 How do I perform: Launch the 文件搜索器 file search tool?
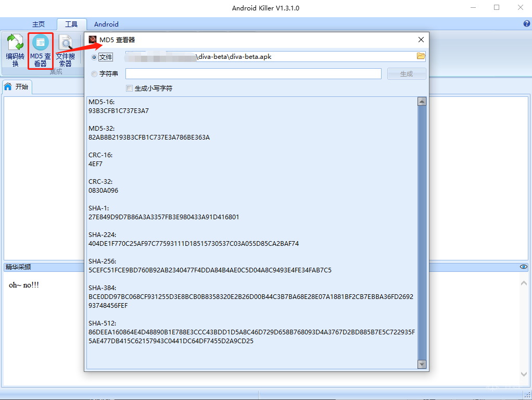click(x=65, y=51)
